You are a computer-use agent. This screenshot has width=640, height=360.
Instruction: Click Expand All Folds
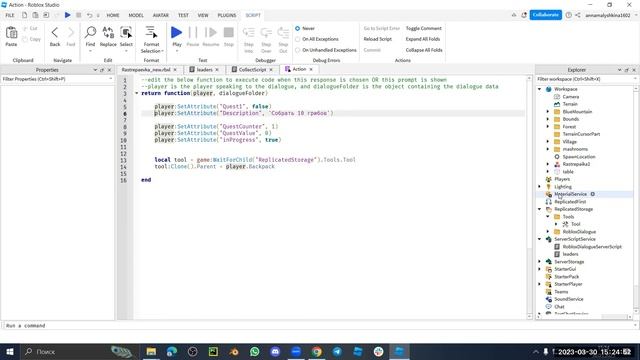pos(423,39)
